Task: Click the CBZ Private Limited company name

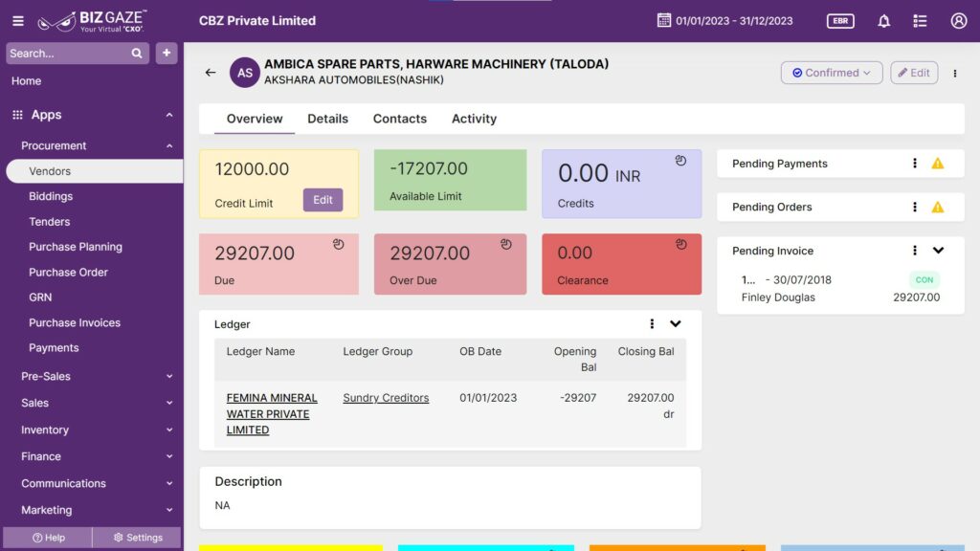Action: (257, 21)
